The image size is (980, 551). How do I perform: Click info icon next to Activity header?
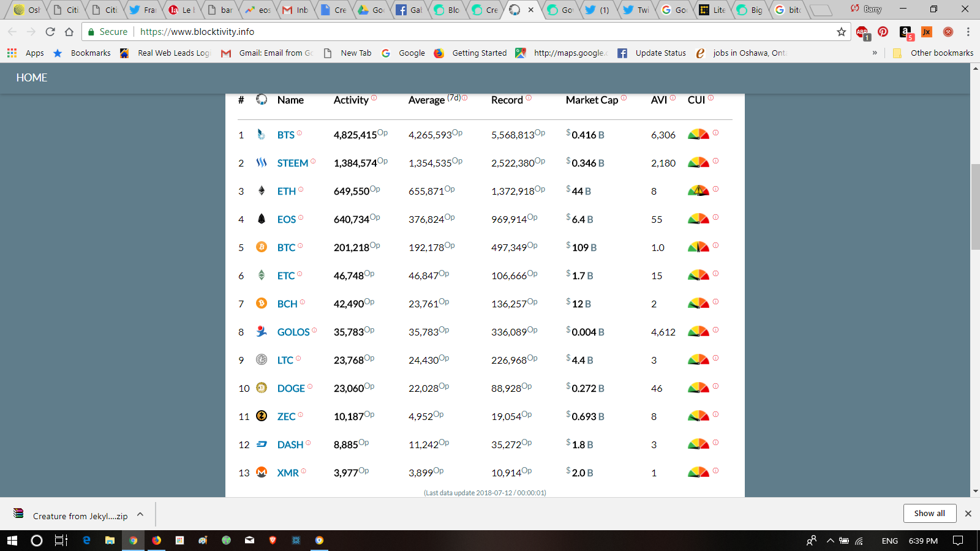point(374,97)
